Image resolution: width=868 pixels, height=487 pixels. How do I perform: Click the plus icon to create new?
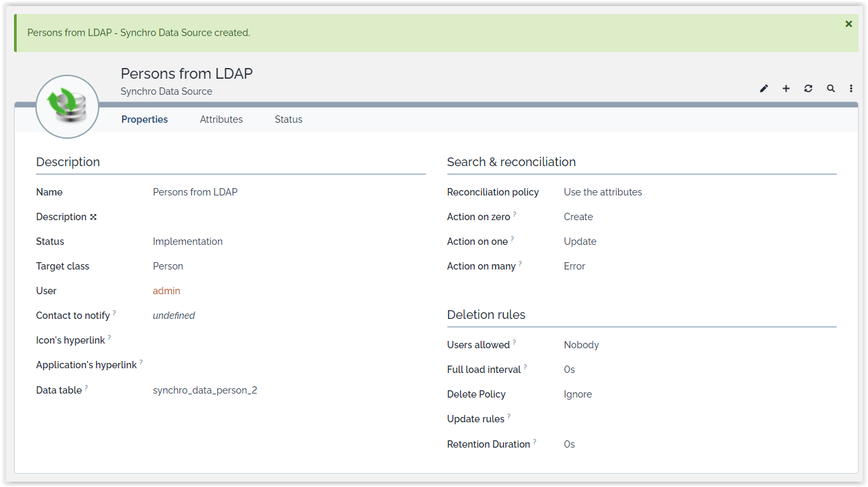coord(786,89)
